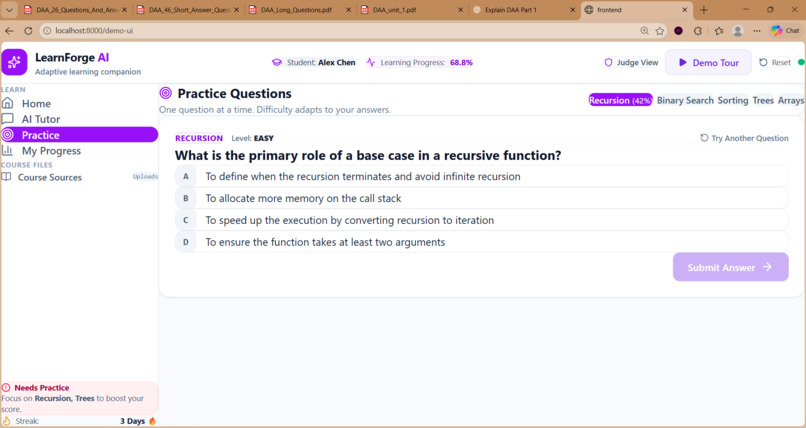806x428 pixels.
Task: Select answer option B about call stack memory
Action: [x=481, y=198]
